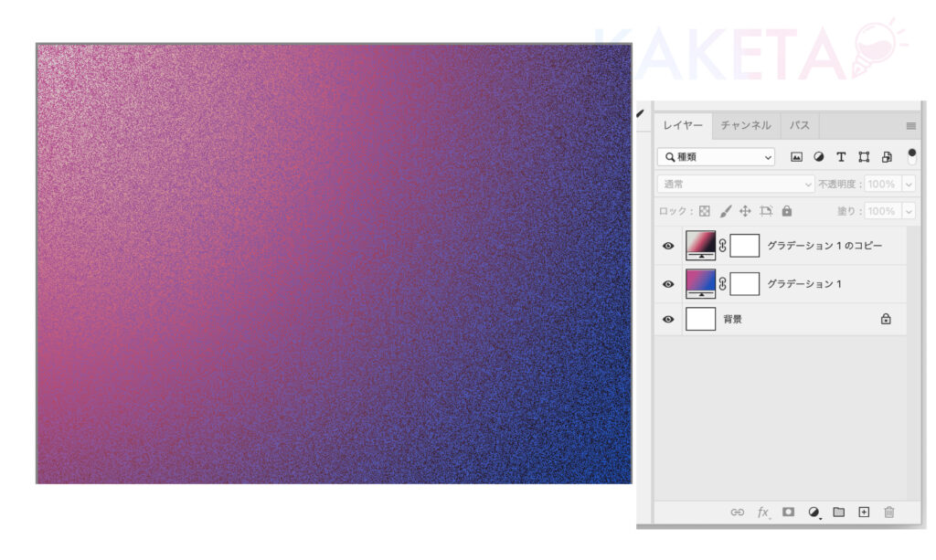Click the 背景 layer lock icon
This screenshot has width=936, height=560.
(x=885, y=320)
